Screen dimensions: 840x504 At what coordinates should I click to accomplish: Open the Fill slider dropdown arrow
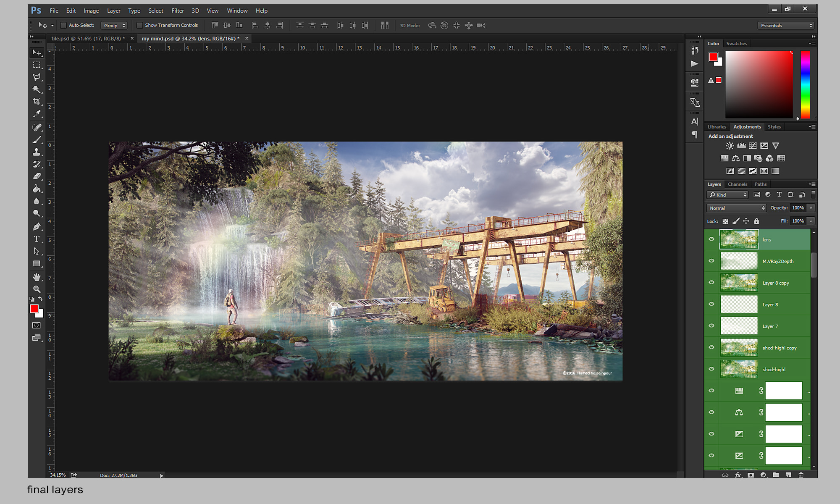[x=811, y=221]
